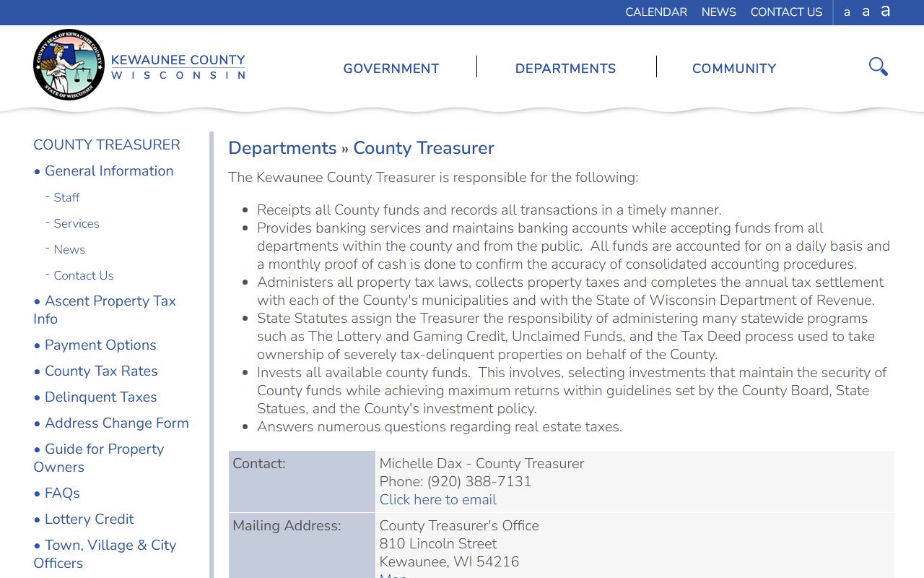The height and width of the screenshot is (578, 924).
Task: Select General Information in sidebar
Action: click(109, 171)
